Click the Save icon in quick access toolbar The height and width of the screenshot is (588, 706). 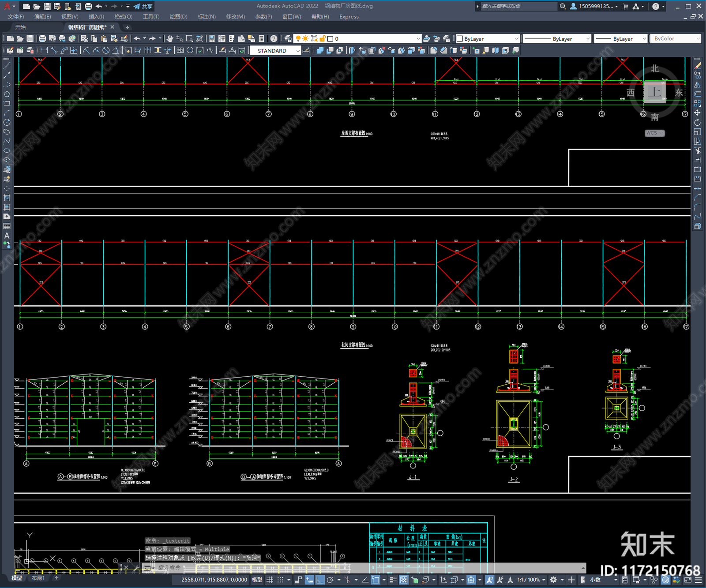pyautogui.click(x=47, y=6)
